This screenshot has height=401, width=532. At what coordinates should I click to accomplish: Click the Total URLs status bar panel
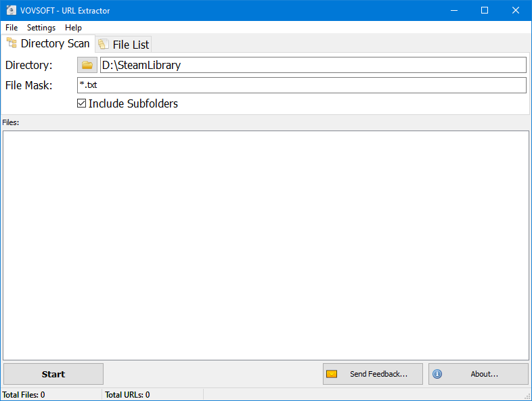coord(152,395)
